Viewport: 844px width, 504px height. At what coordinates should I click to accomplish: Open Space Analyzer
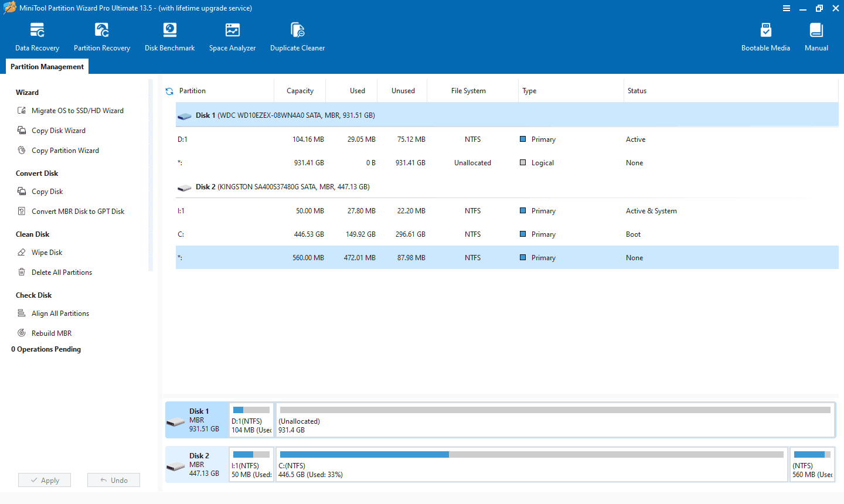pos(232,35)
